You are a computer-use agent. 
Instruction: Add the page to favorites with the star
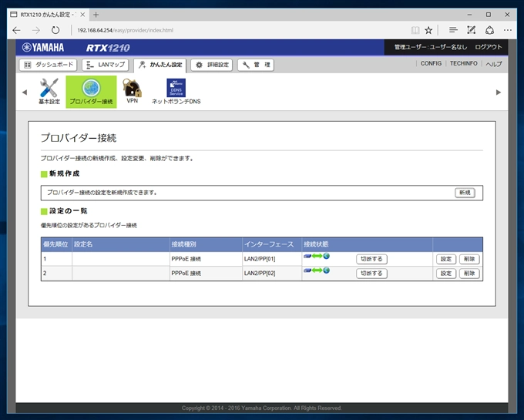tap(428, 30)
